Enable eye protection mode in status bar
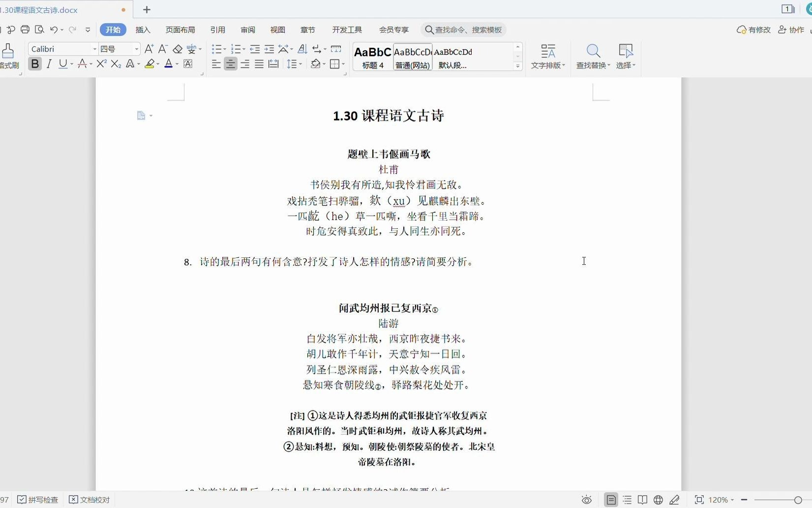The width and height of the screenshot is (812, 508). pyautogui.click(x=586, y=500)
